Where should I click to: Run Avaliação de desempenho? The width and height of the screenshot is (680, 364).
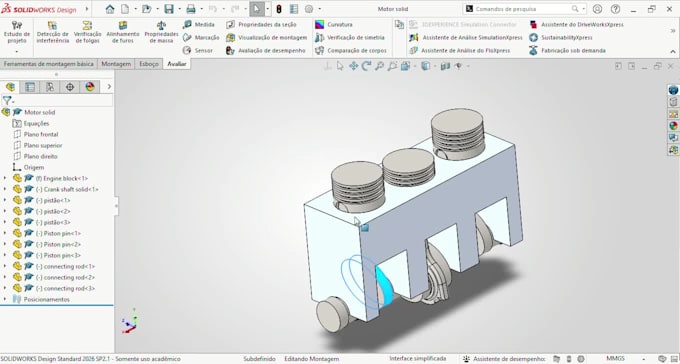click(266, 50)
